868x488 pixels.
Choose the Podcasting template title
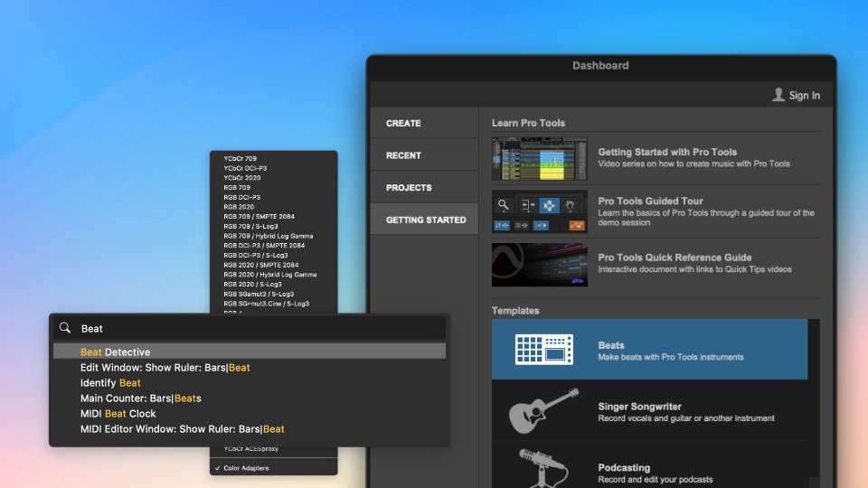click(624, 467)
